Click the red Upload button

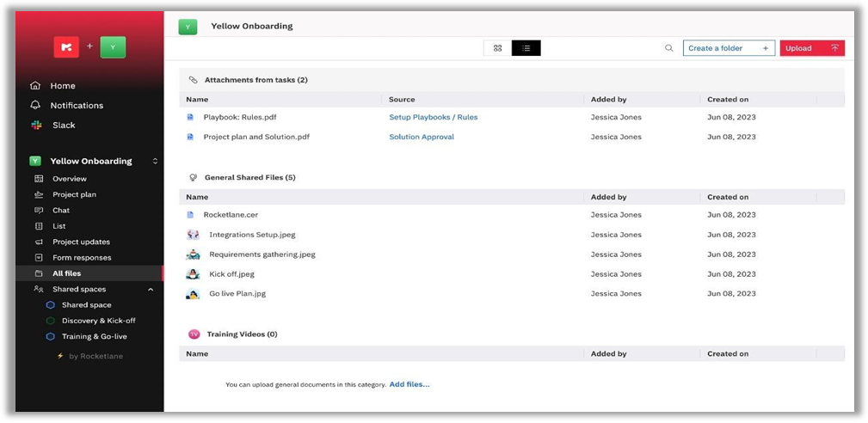coord(811,48)
